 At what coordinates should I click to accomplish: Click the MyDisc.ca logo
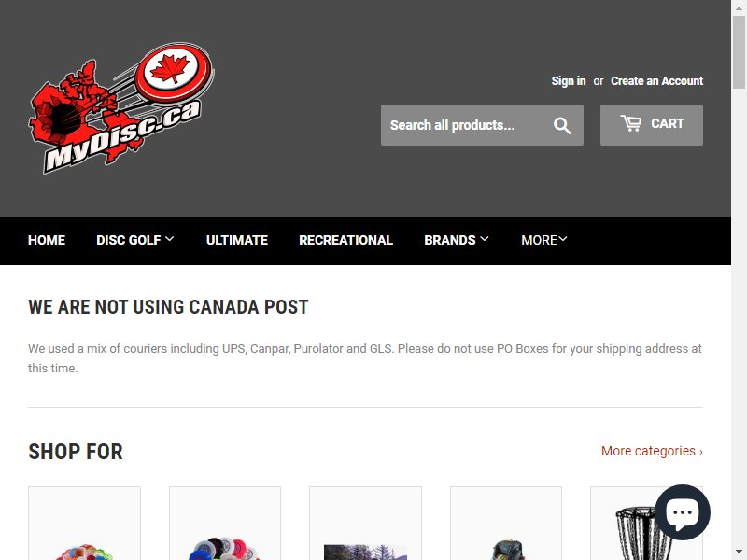pos(122,108)
